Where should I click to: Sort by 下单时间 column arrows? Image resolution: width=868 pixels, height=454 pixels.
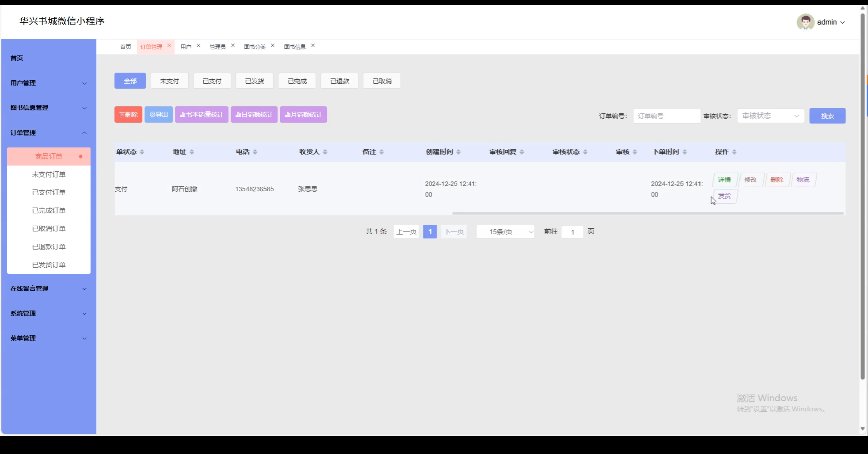pos(685,152)
